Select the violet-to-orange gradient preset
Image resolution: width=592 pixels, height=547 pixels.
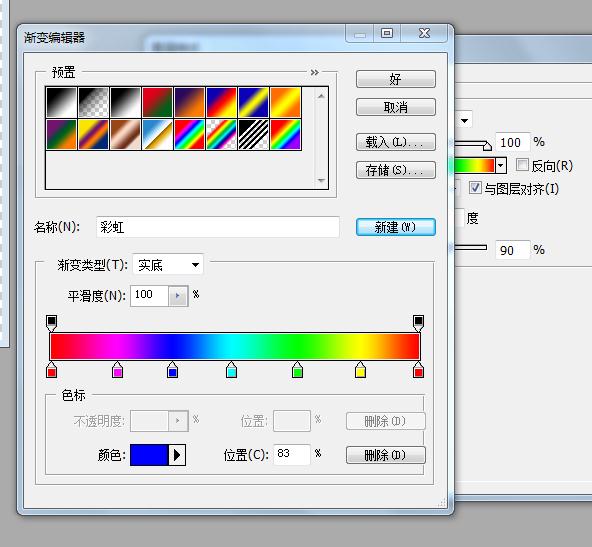190,102
